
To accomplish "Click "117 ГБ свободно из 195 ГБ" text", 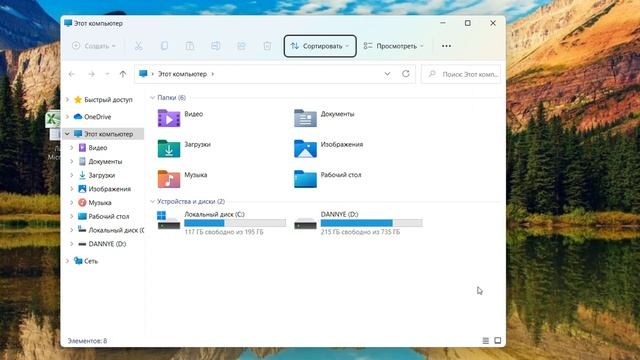I will click(224, 232).
